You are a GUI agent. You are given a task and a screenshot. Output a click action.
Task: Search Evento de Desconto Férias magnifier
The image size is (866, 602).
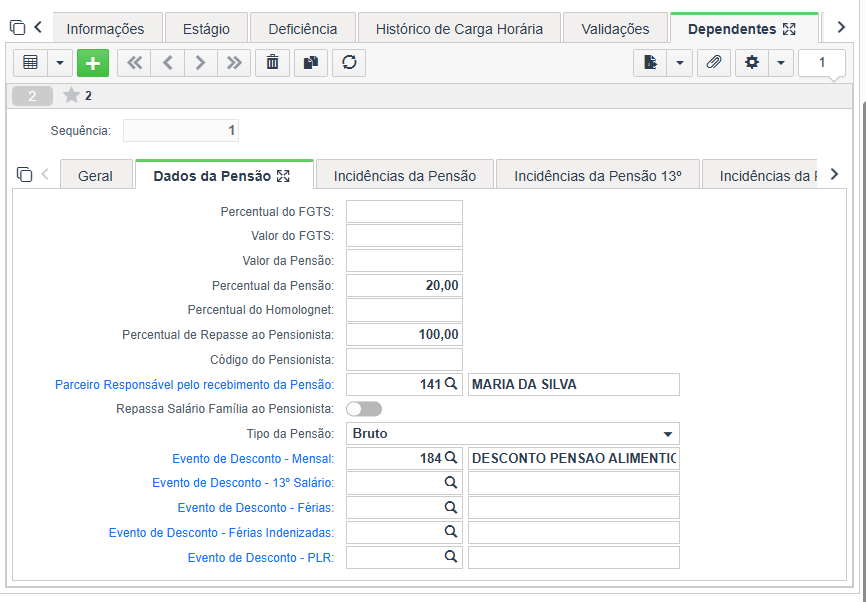point(451,507)
